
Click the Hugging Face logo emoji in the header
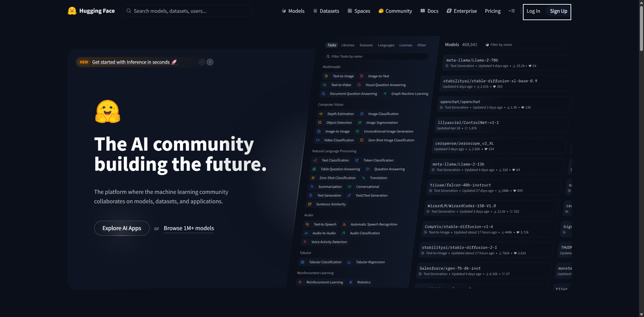72,11
